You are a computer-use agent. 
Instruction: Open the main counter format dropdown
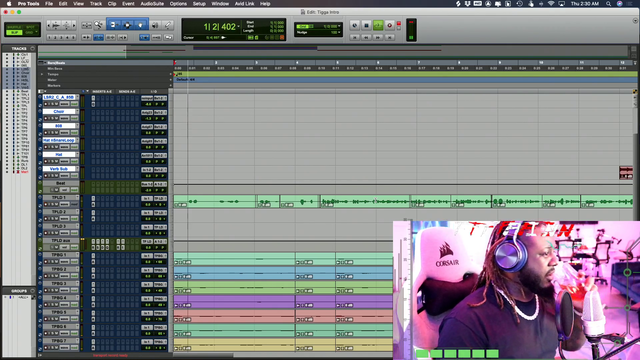click(238, 27)
